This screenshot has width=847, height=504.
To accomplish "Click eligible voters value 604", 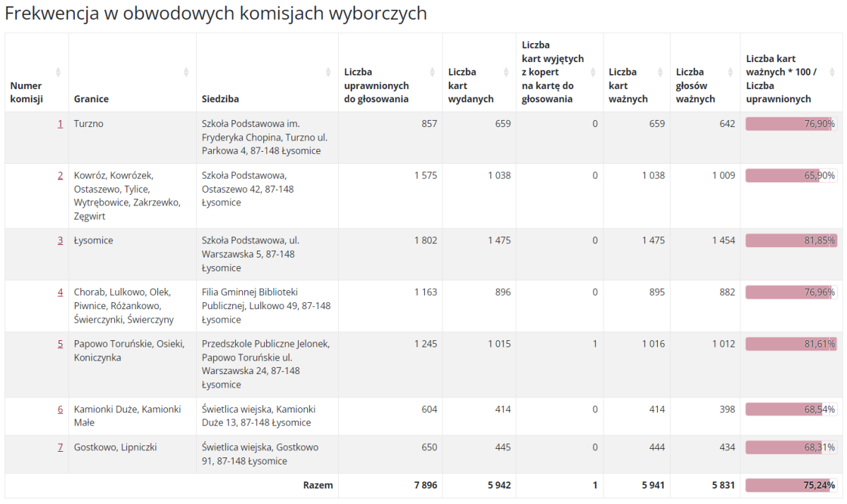I will [x=429, y=409].
